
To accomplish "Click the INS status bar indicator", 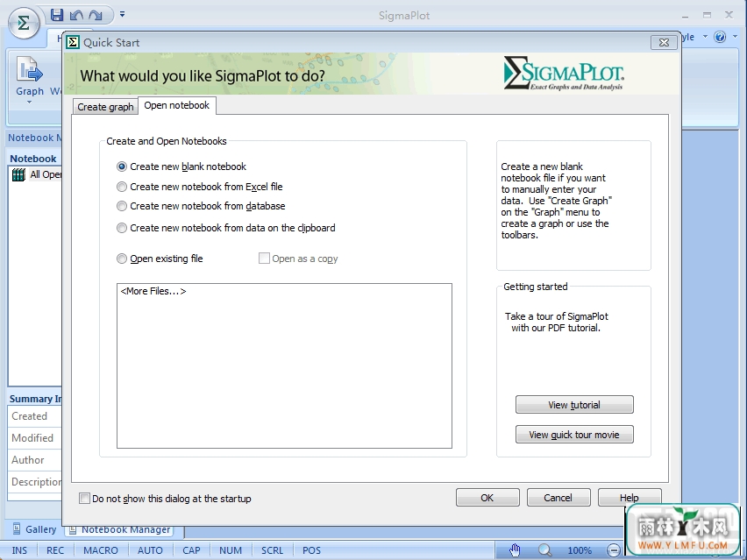I will pos(19,550).
